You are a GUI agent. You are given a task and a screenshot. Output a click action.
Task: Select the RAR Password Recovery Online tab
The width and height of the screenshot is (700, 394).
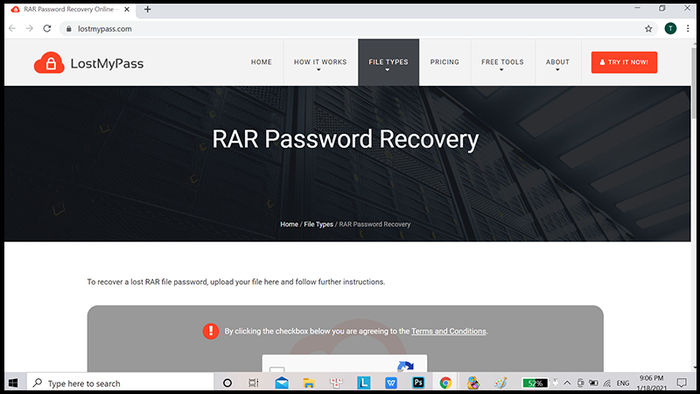(69, 9)
